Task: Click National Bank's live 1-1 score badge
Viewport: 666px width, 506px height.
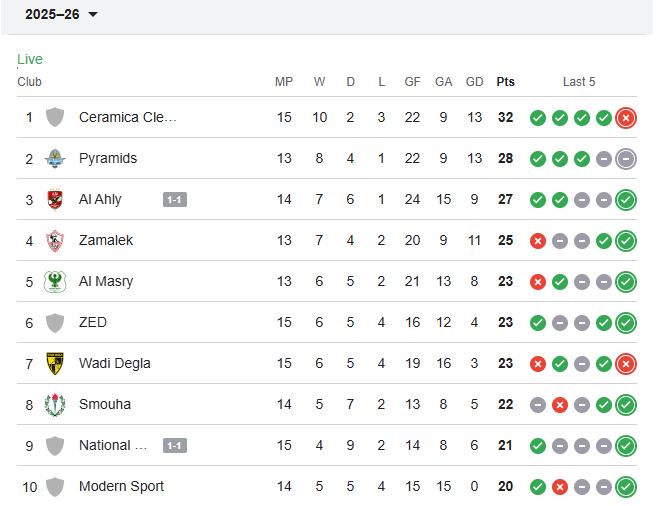Action: (x=175, y=446)
